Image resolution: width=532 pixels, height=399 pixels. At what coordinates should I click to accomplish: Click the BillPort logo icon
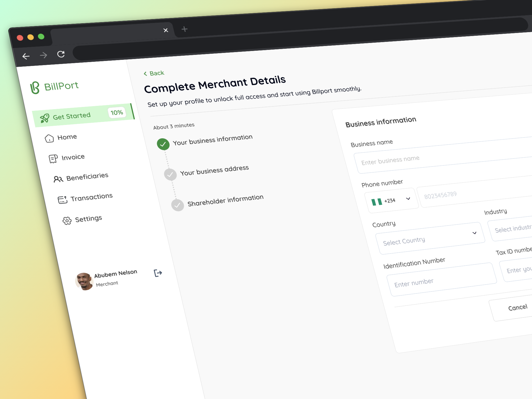pos(35,88)
